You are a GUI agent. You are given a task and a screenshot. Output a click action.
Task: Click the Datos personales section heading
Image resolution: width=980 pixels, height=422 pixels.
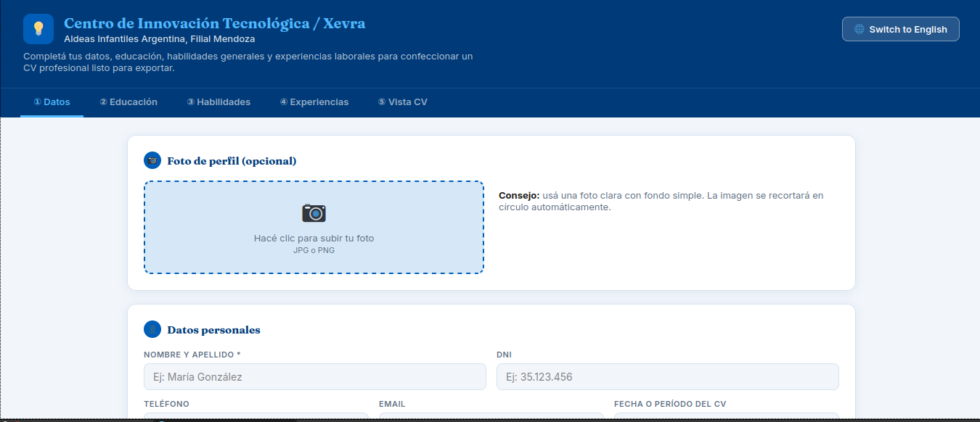(213, 330)
